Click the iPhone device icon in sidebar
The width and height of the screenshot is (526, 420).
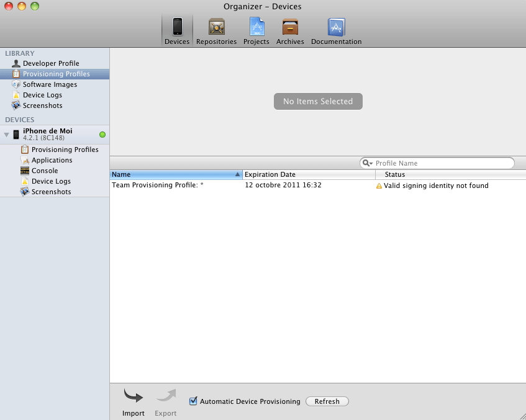(x=16, y=135)
